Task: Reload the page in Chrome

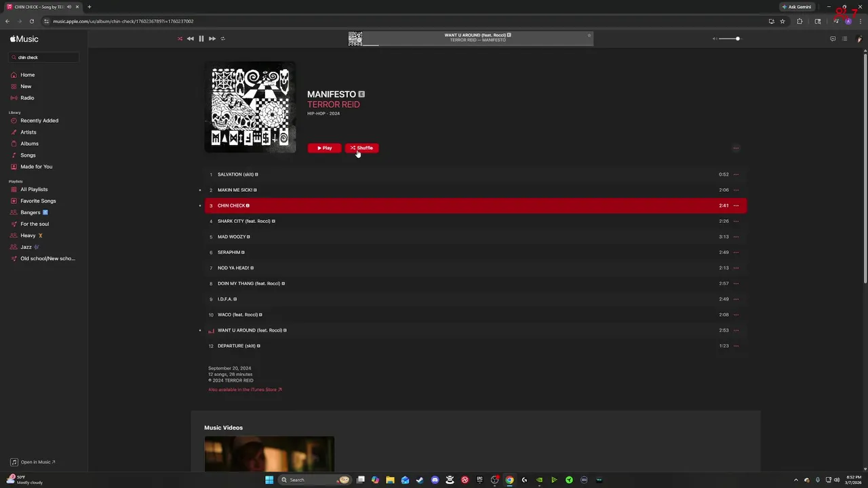Action: pos(31,21)
